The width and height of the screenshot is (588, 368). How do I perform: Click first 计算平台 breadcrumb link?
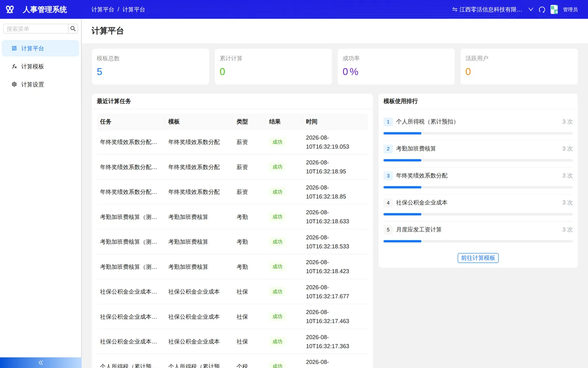[102, 9]
